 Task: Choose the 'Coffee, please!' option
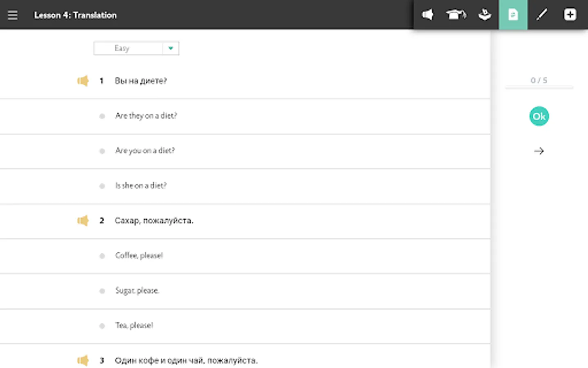pyautogui.click(x=139, y=256)
